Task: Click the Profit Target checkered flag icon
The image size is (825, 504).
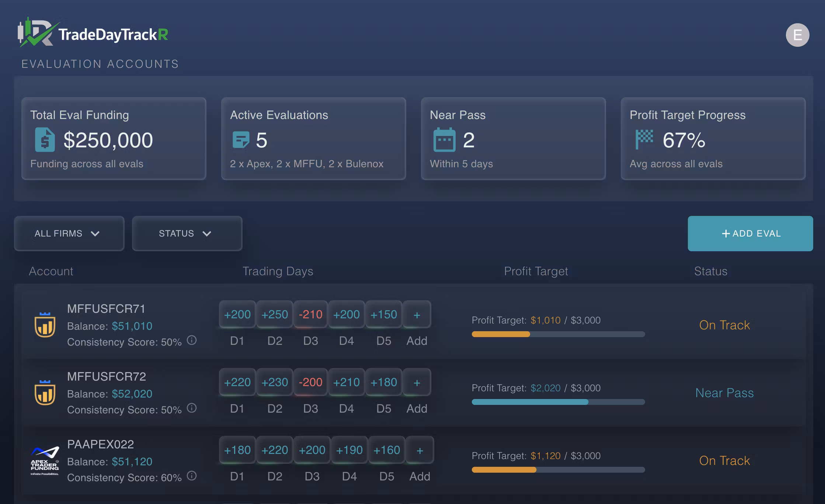Action: click(644, 139)
